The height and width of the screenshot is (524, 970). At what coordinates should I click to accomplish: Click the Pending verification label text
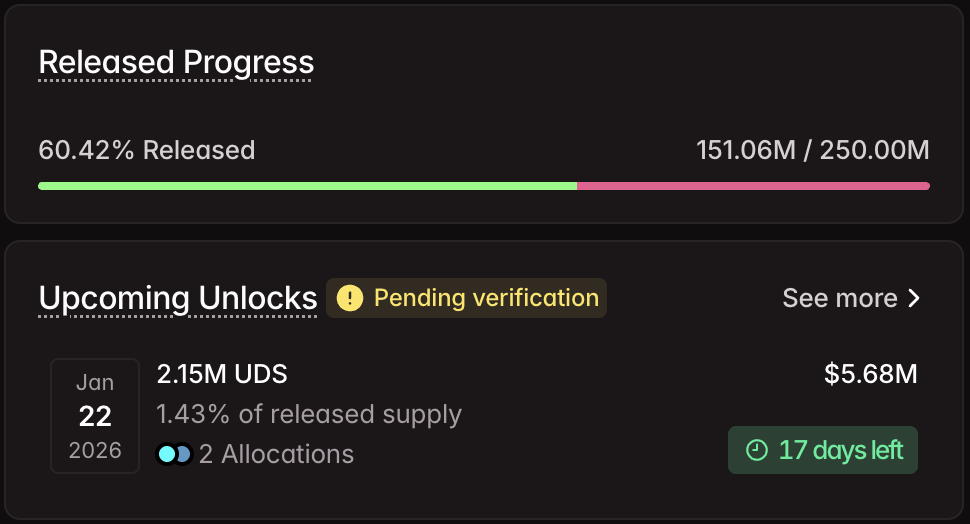[486, 298]
